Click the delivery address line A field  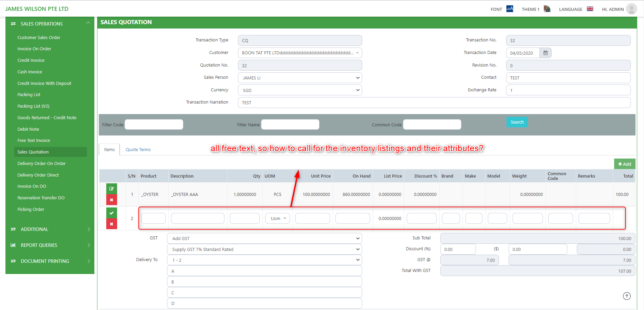pyautogui.click(x=264, y=271)
